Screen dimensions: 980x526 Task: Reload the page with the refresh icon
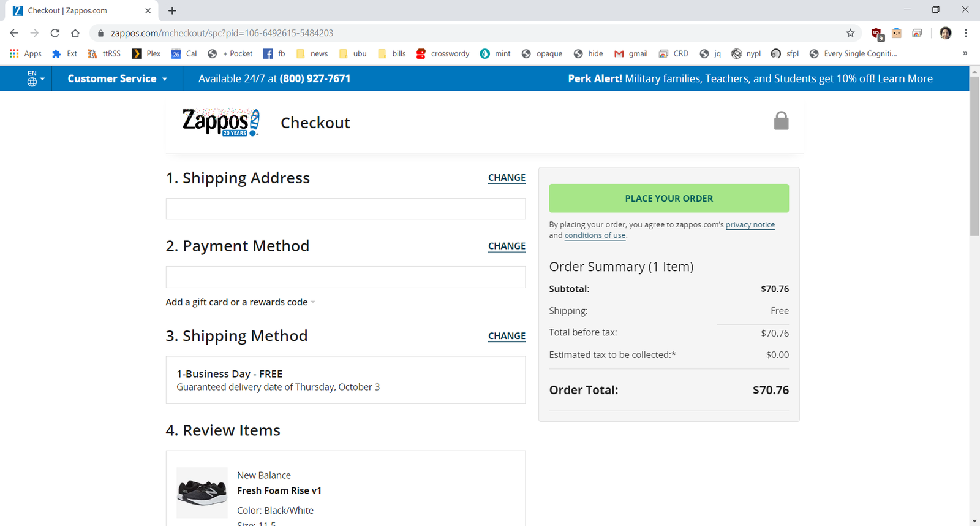[55, 33]
